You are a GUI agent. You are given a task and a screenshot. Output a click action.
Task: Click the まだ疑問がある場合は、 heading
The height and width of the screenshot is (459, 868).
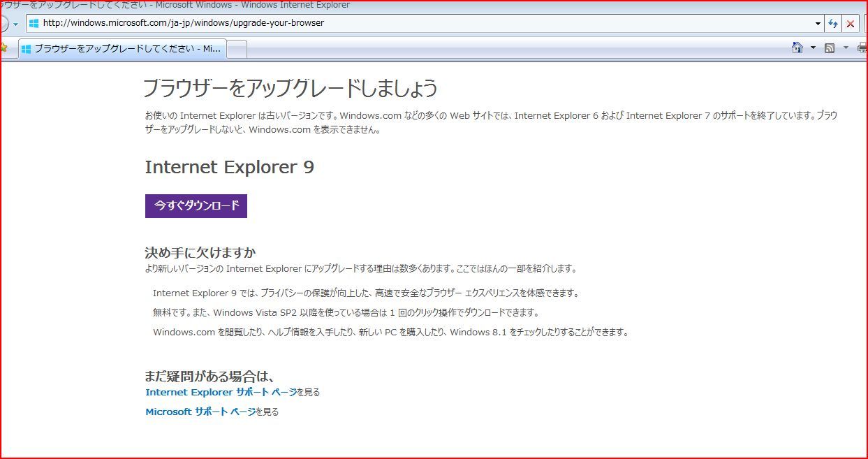tap(209, 376)
